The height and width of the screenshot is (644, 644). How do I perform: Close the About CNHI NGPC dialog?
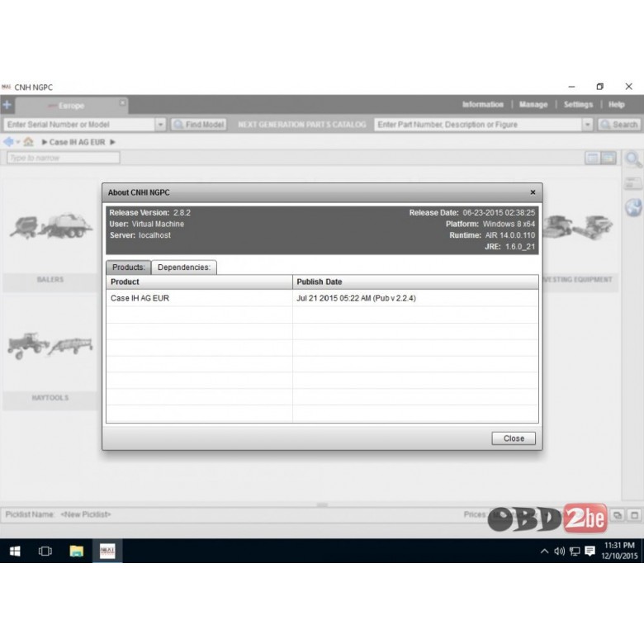click(513, 438)
